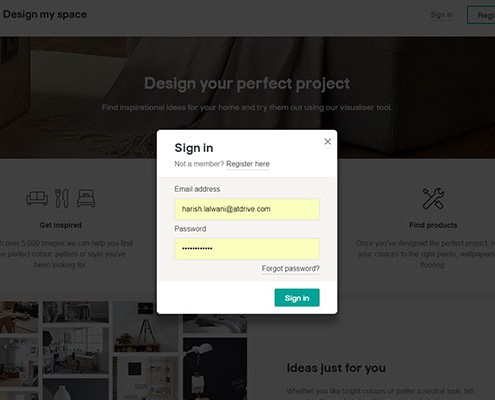The image size is (495, 400).
Task: Click the sofa icon under Get inspired
Action: pyautogui.click(x=37, y=198)
